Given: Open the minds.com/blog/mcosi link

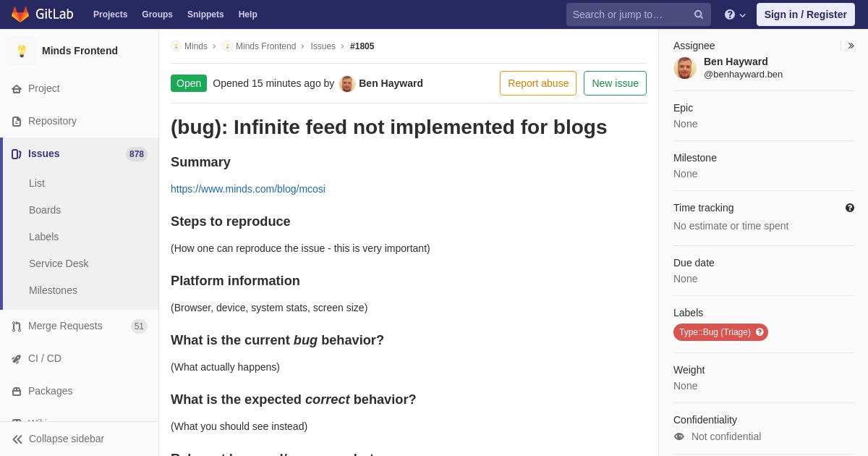Looking at the screenshot, I should [x=248, y=189].
